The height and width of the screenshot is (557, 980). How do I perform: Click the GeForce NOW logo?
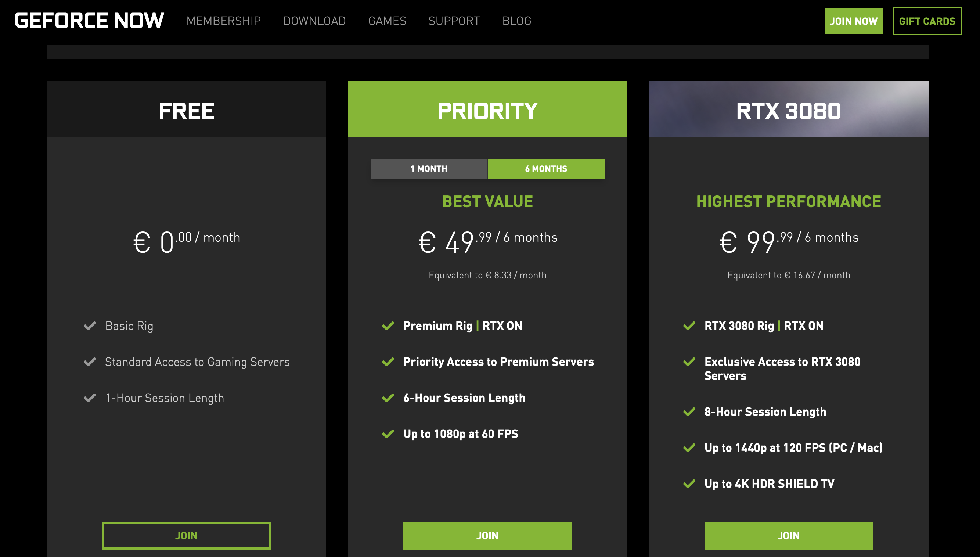tap(89, 21)
